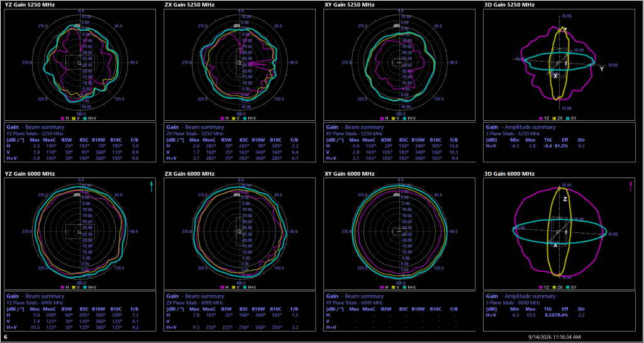Click the magenta up arrow in 3D Gain 6000 MHz chart
Screen dimensions: 644x343
point(631,186)
